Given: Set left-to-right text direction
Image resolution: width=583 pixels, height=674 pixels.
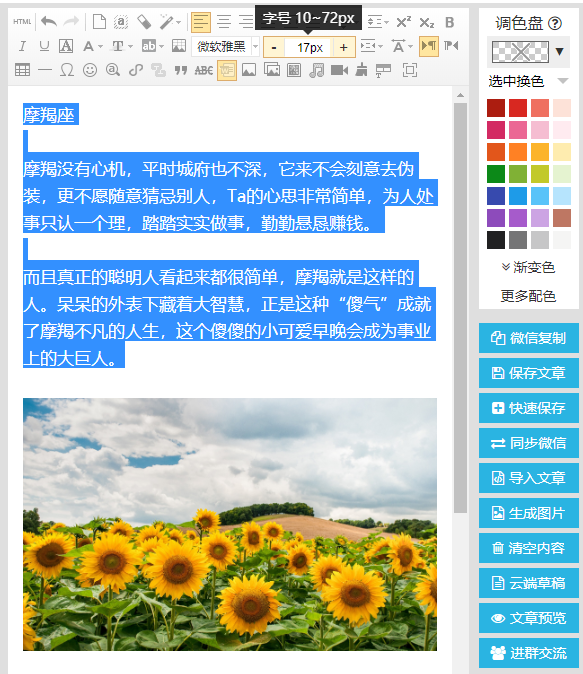Looking at the screenshot, I should [429, 46].
